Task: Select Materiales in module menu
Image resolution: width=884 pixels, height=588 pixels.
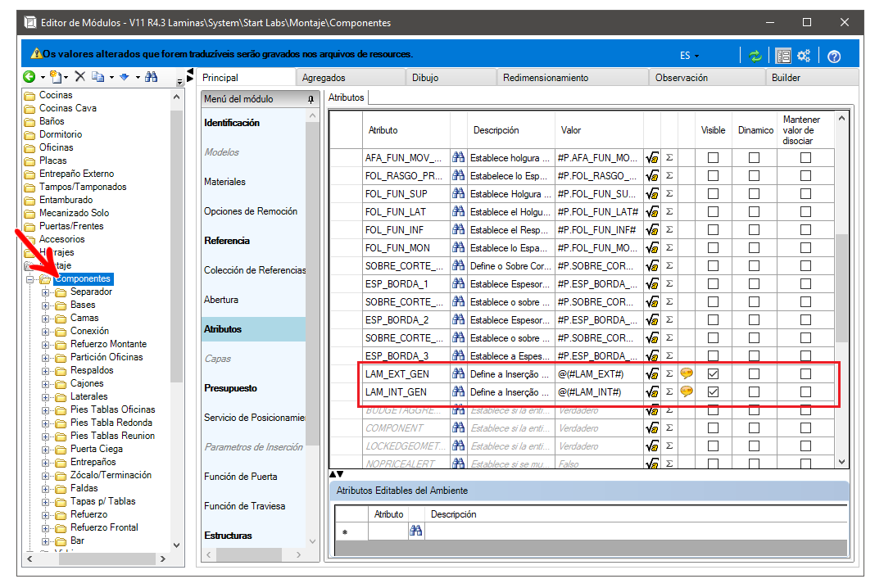Action: tap(225, 182)
